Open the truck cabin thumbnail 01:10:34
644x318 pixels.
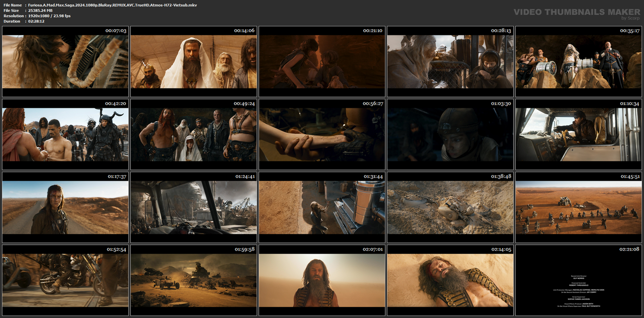click(579, 134)
